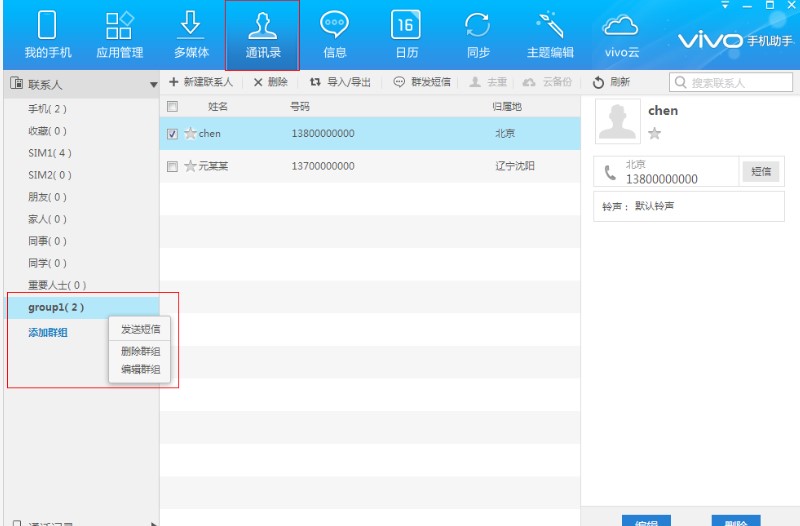Click the 号码 column header
800x526 pixels.
pyautogui.click(x=299, y=106)
